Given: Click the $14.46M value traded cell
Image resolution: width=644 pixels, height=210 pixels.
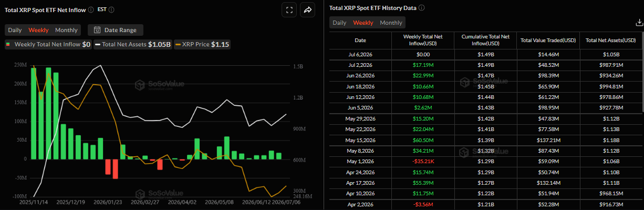Looking at the screenshot, I should point(548,55).
